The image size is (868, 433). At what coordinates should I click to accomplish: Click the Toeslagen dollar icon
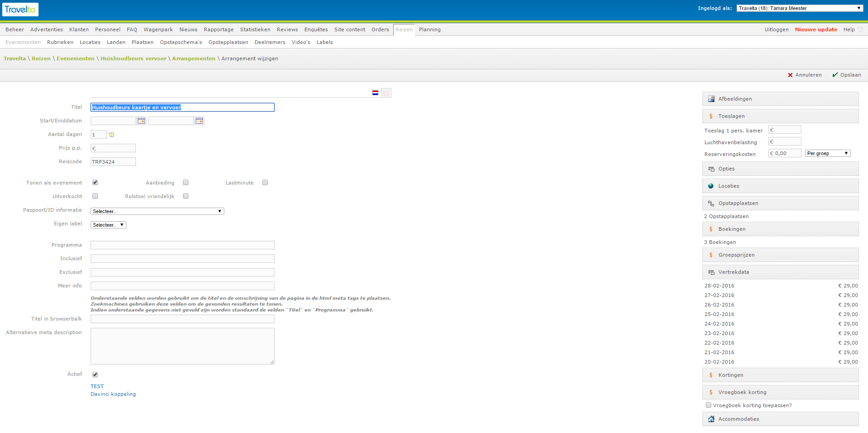(711, 117)
